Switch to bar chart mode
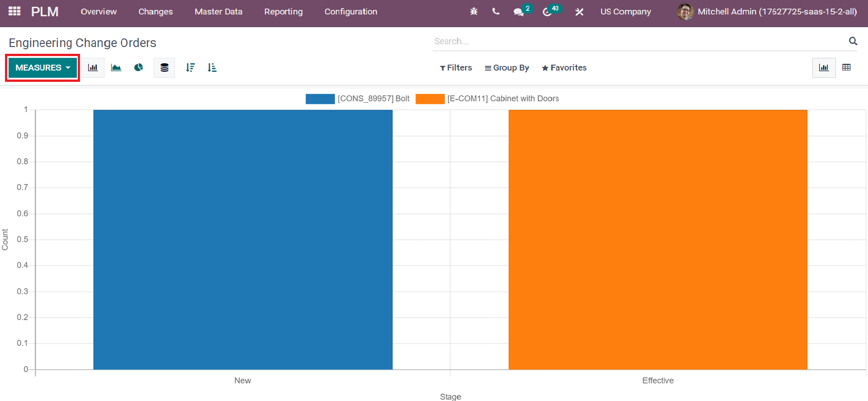 (x=93, y=67)
